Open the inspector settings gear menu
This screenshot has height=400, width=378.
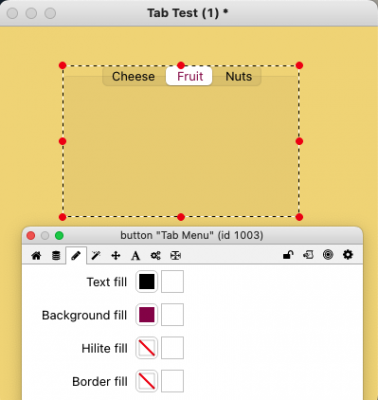tap(348, 255)
